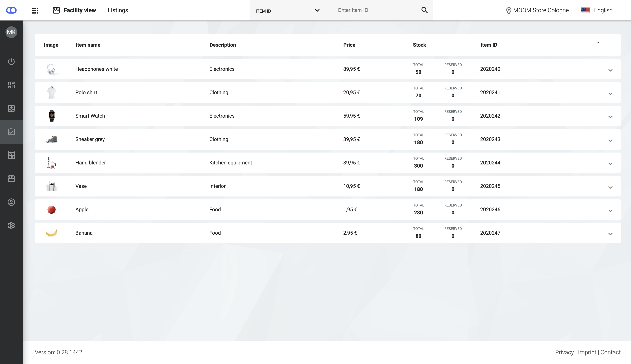
Task: Toggle sort order arrow in table header
Action: (598, 43)
